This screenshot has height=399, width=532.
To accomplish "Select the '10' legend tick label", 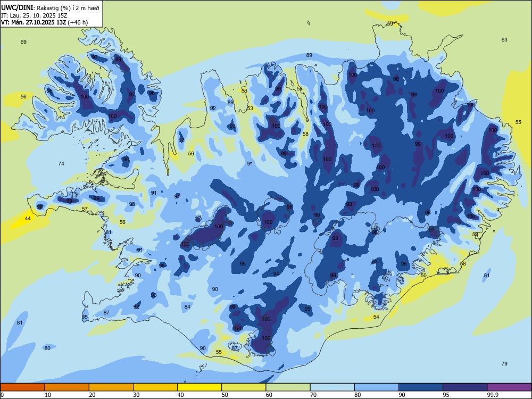I will [48, 395].
